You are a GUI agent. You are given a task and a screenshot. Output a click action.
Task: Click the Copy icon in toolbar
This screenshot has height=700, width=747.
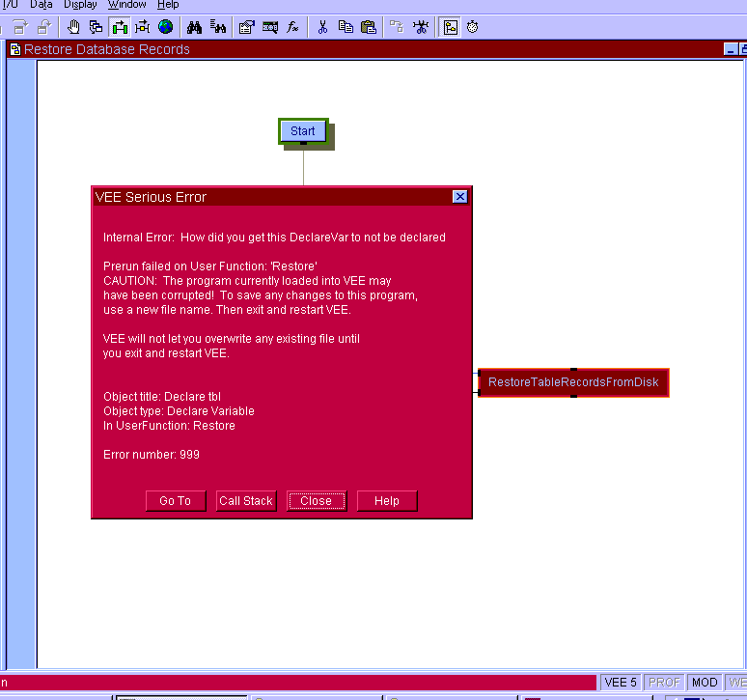click(x=346, y=27)
